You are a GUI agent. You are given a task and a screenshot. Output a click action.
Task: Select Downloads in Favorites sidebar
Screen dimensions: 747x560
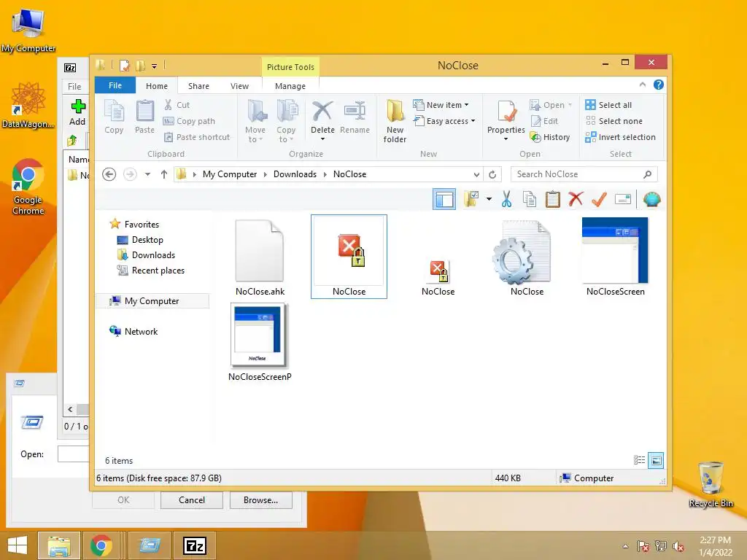point(146,254)
